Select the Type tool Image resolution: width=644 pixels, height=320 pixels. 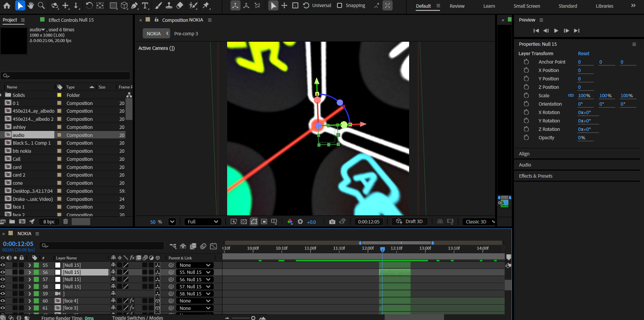click(145, 5)
